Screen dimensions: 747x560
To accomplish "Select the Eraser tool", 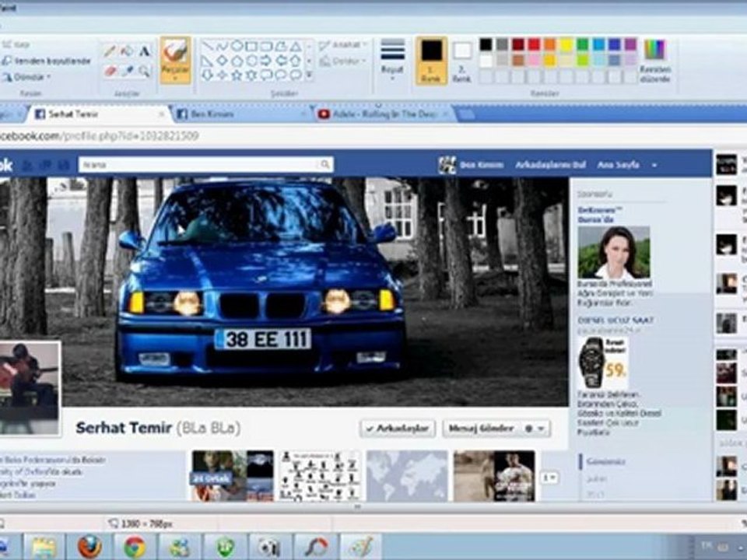I will coord(110,71).
